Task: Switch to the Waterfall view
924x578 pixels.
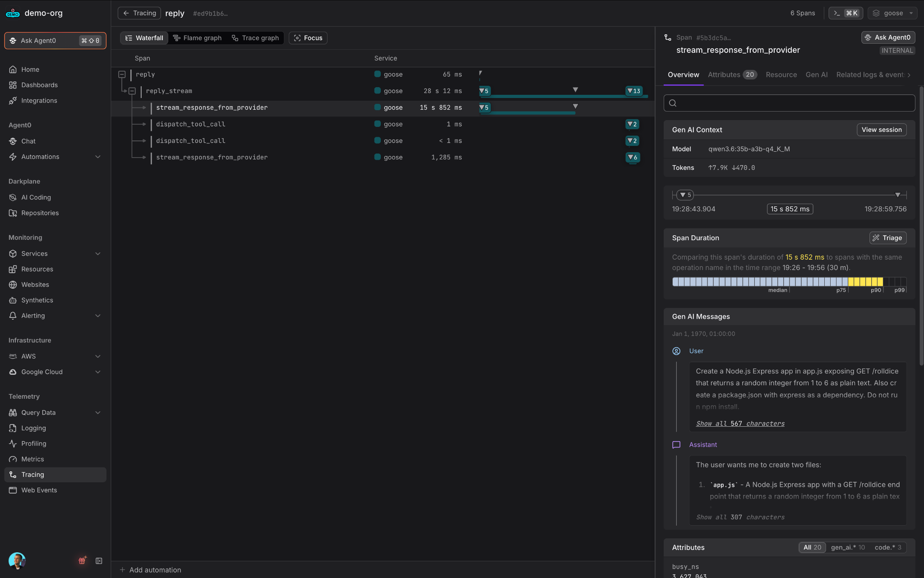Action: 144,38
